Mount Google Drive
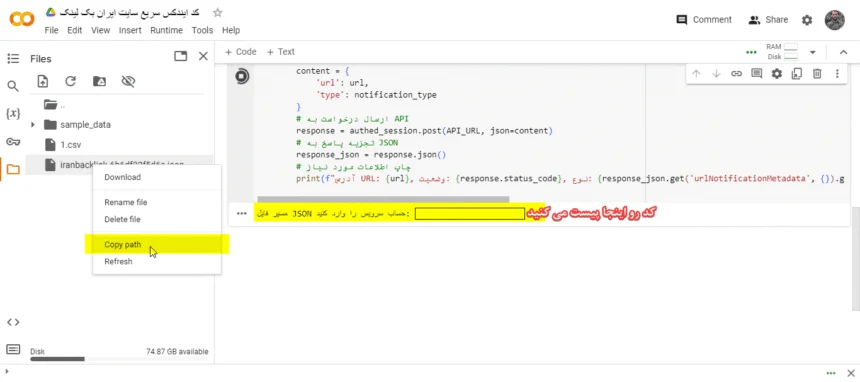Screen dimensions: 860x382 click(99, 81)
